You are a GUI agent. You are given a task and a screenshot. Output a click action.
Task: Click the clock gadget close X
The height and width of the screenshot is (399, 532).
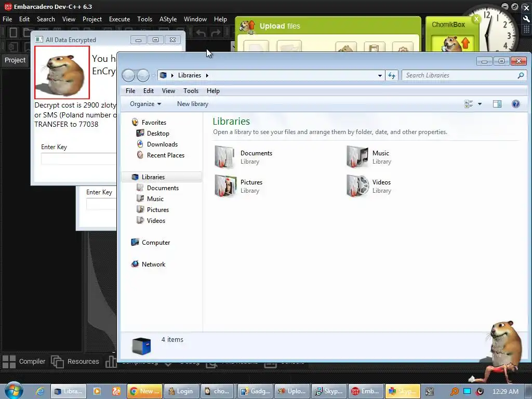tap(527, 8)
